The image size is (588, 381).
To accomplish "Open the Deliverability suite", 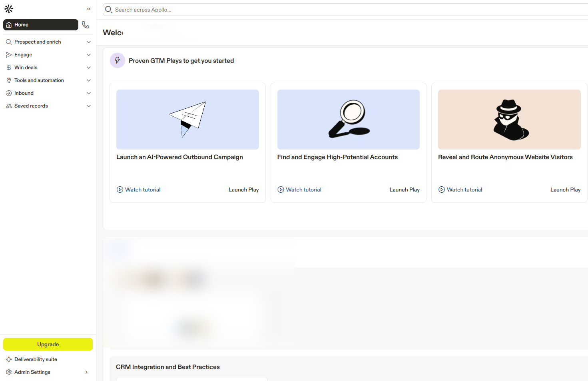I will point(48,359).
